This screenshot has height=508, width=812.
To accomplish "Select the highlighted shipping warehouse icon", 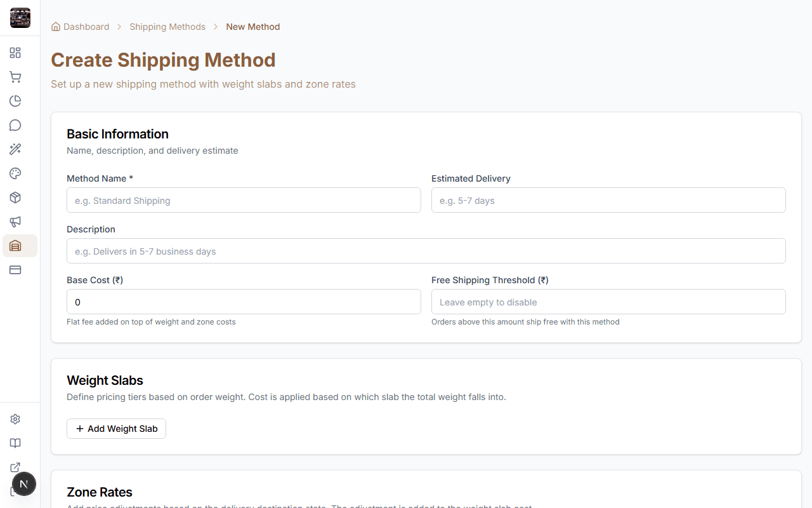I will (x=15, y=246).
